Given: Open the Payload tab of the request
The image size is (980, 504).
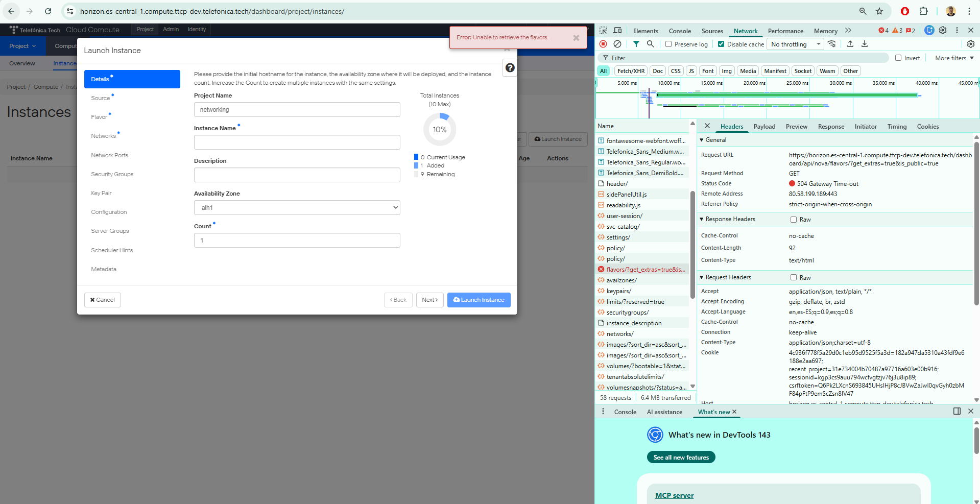Looking at the screenshot, I should (764, 127).
